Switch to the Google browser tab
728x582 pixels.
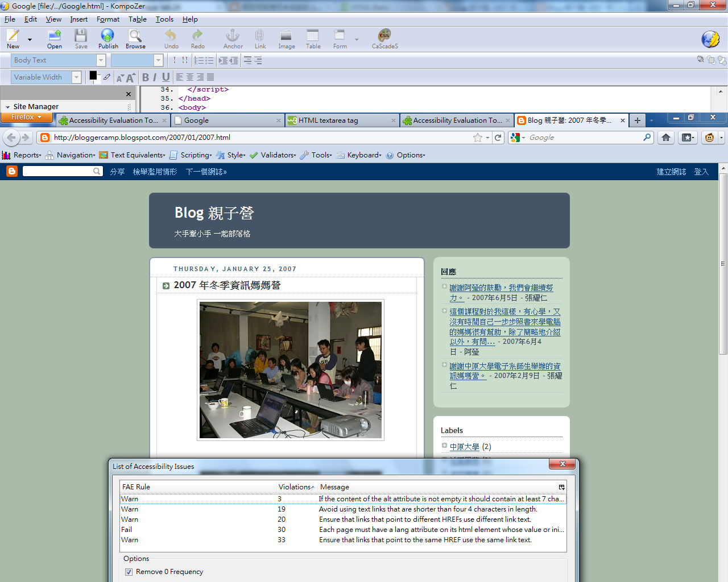(227, 120)
